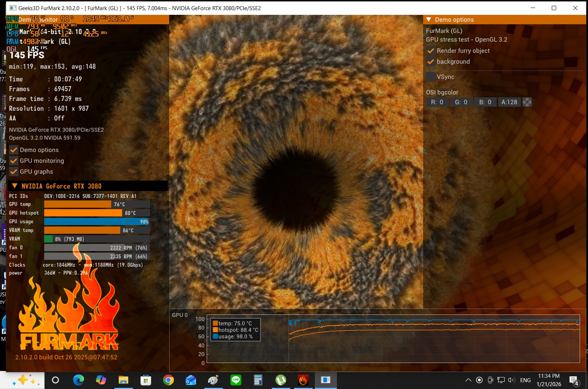Show hidden system tray icons
The height and width of the screenshot is (389, 588).
point(468,380)
